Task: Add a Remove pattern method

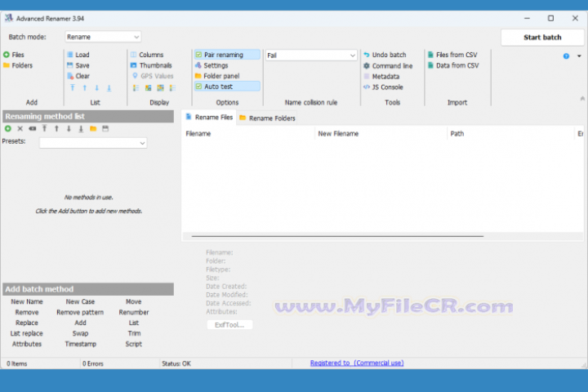Action: pos(80,312)
